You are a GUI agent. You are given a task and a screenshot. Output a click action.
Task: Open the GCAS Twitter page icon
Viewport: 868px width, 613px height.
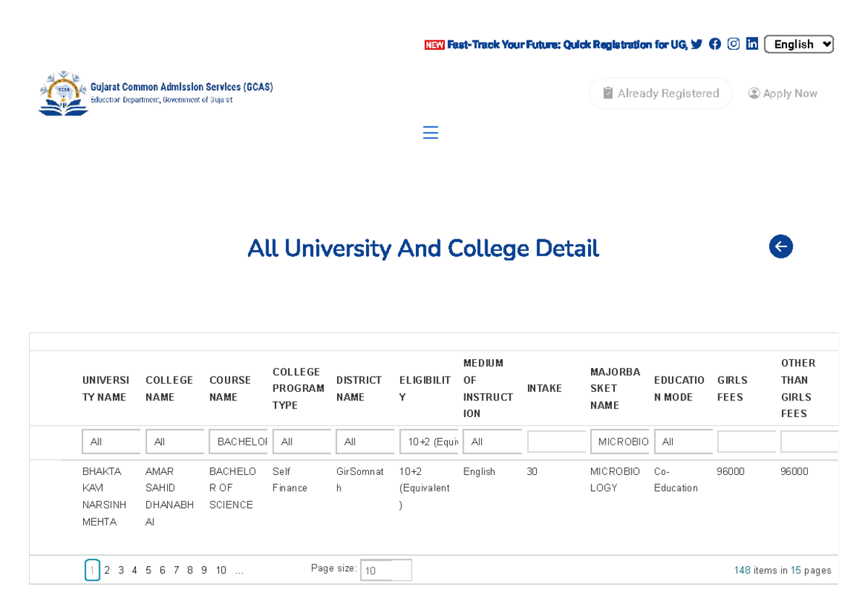click(x=697, y=44)
